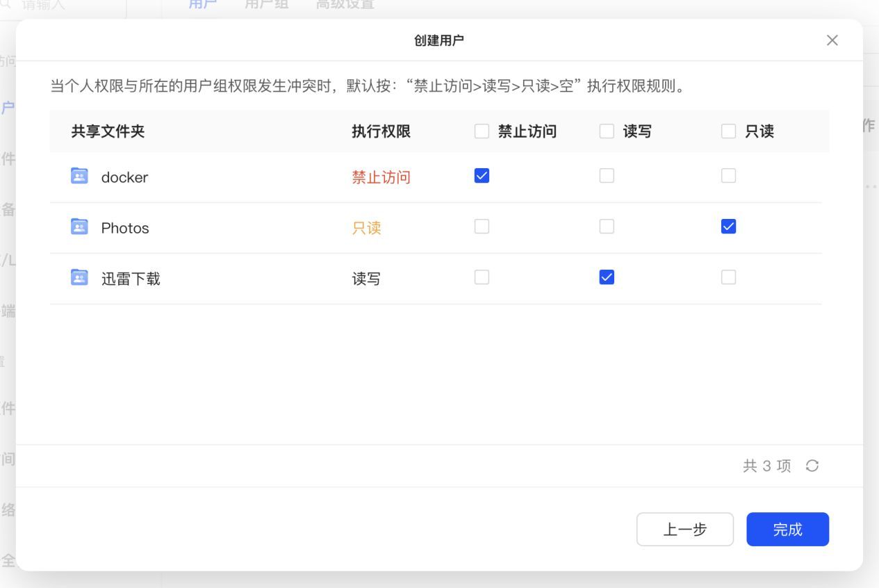The height and width of the screenshot is (588, 879).
Task: Click the 共享文件夹 column header
Action: pos(108,131)
